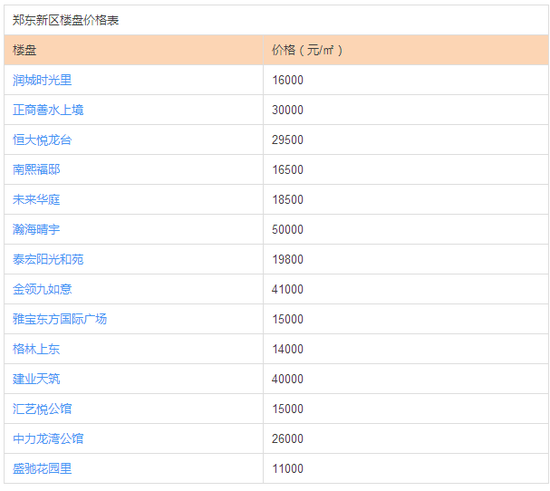Open the 泰宏阳光和苑 link

48,260
